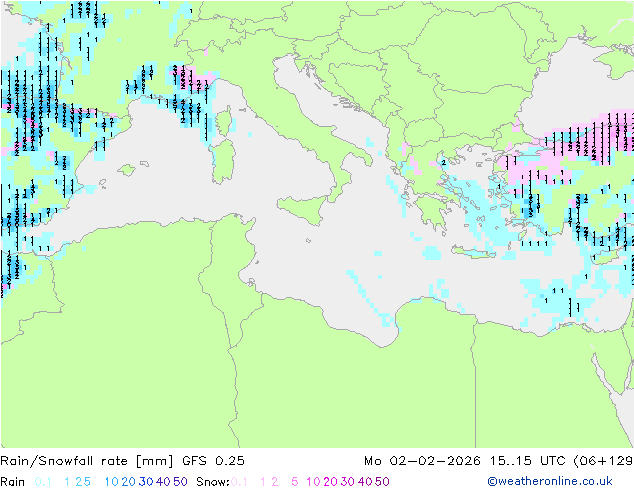Image resolution: width=634 pixels, height=490 pixels.
Task: Click the purple rain legend value 50
Action: pos(180,482)
